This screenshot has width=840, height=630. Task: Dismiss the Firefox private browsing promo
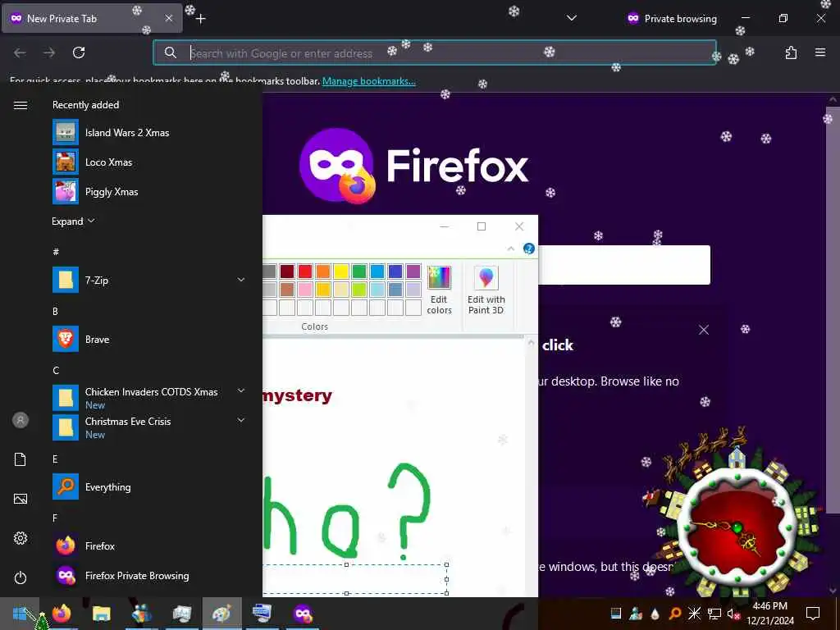tap(703, 330)
